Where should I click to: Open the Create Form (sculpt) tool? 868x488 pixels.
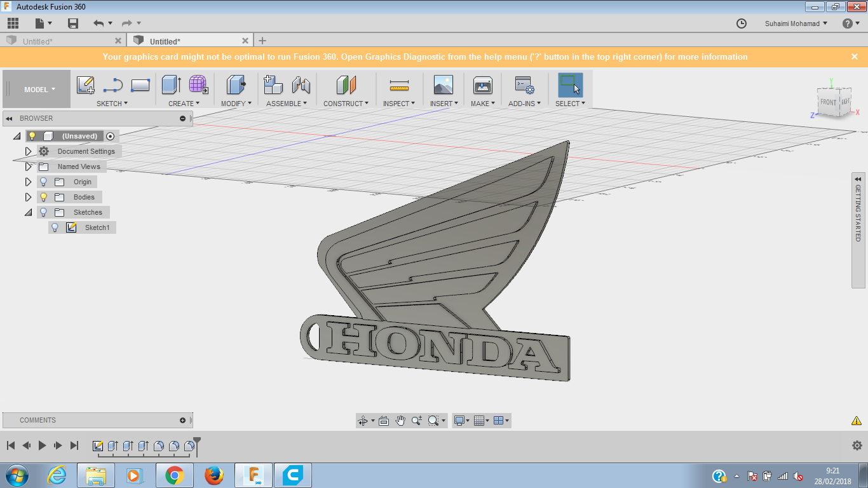[x=199, y=85]
